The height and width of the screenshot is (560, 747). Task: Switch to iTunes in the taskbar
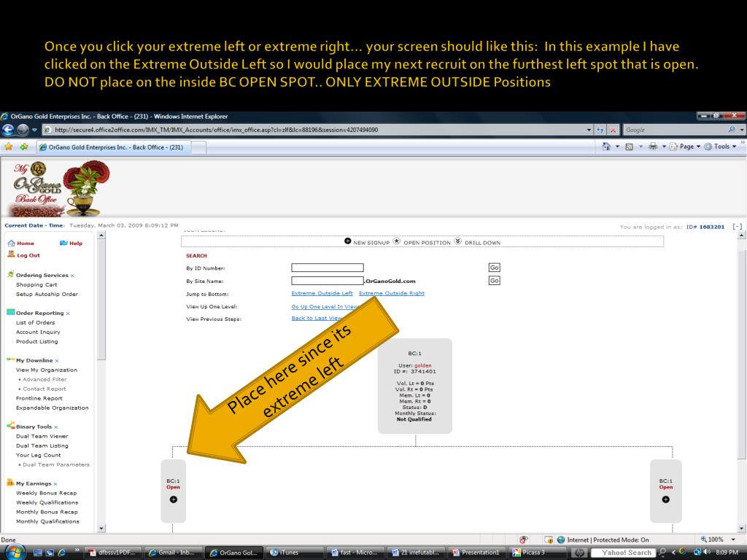click(289, 553)
